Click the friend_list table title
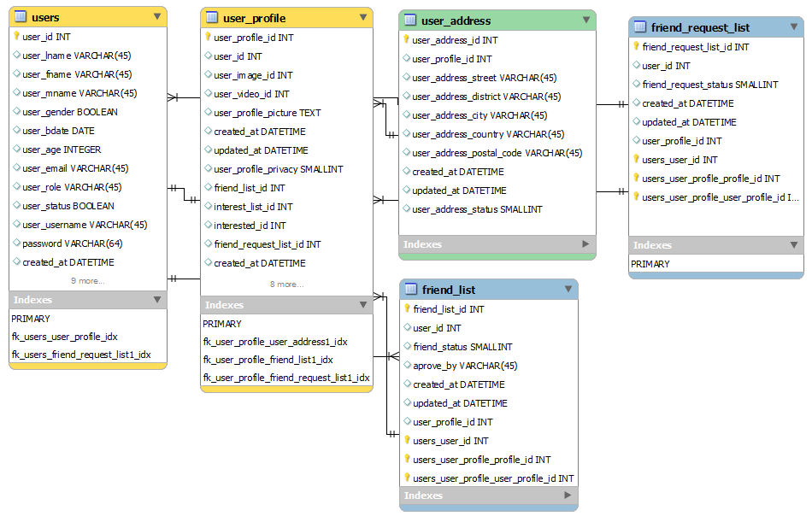This screenshot has width=812, height=522. click(x=449, y=290)
